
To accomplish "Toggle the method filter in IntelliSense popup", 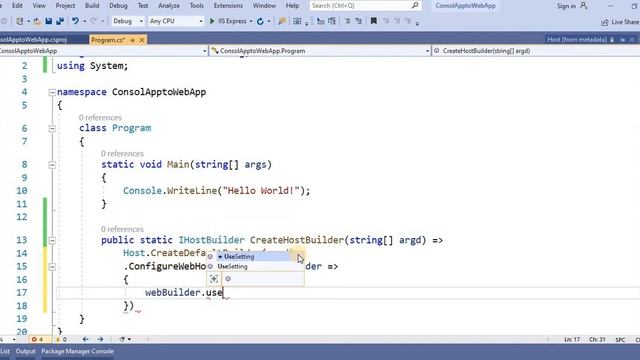I will [x=228, y=279].
